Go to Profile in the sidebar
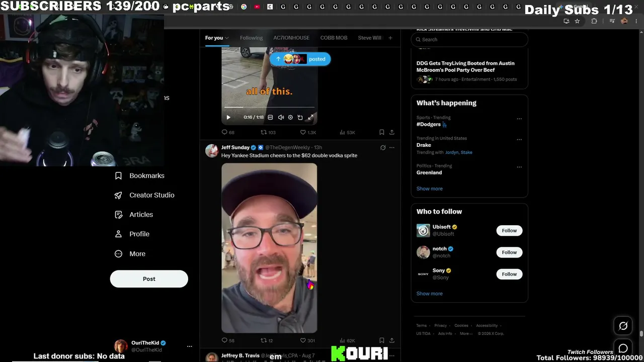The height and width of the screenshot is (362, 644). tap(132, 234)
